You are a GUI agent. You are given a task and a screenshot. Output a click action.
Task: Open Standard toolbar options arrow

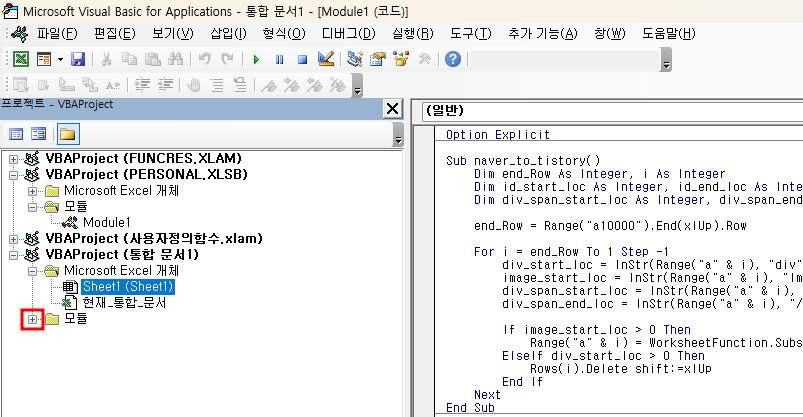click(x=666, y=60)
